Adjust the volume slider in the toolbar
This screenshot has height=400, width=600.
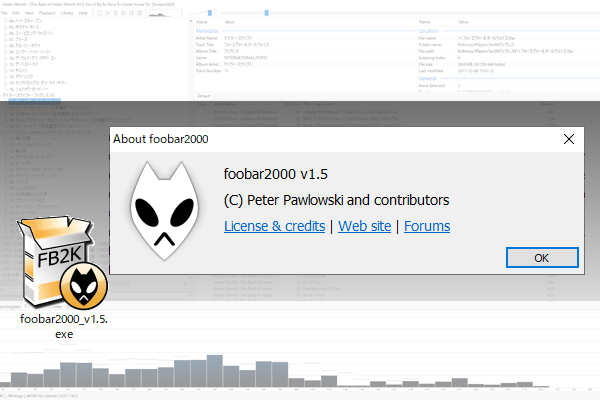point(210,13)
